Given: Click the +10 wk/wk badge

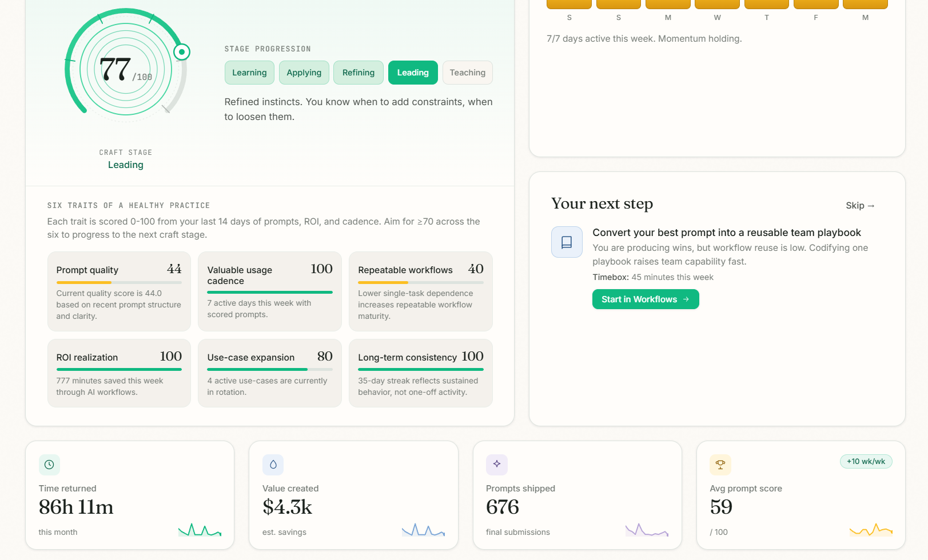Looking at the screenshot, I should click(866, 462).
